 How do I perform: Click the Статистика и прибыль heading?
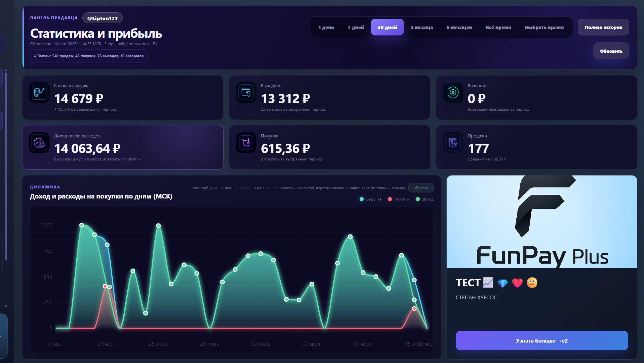96,33
